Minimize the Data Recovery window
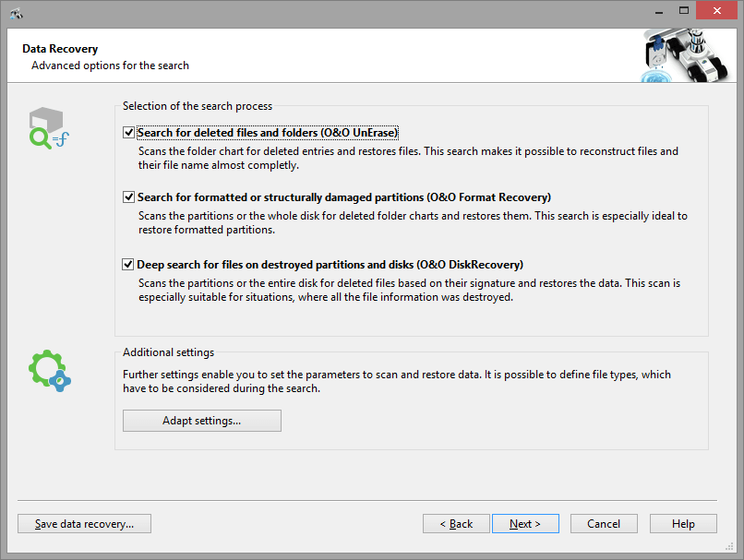Image resolution: width=744 pixels, height=560 pixels. pos(658,10)
